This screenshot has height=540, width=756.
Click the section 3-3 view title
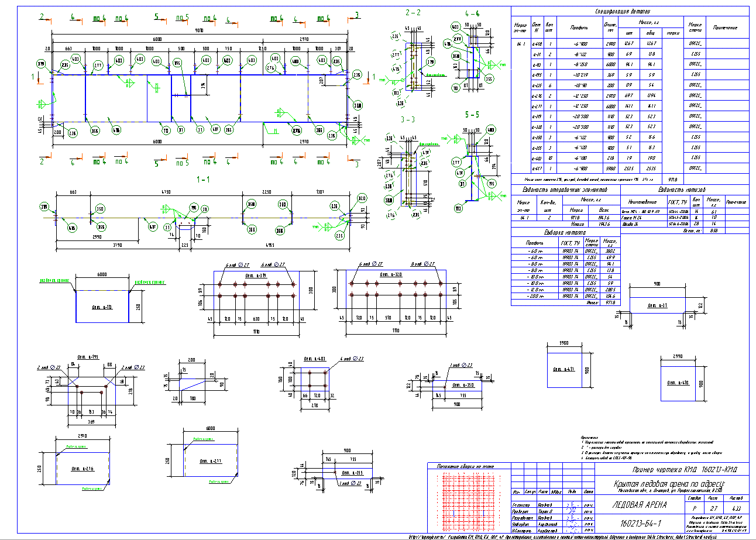[x=407, y=119]
